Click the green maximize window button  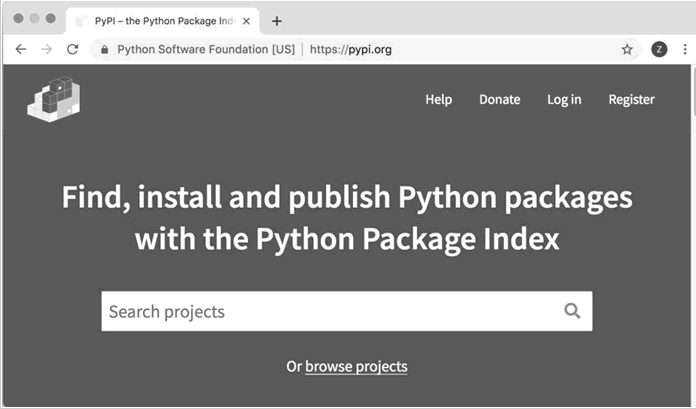(x=51, y=18)
